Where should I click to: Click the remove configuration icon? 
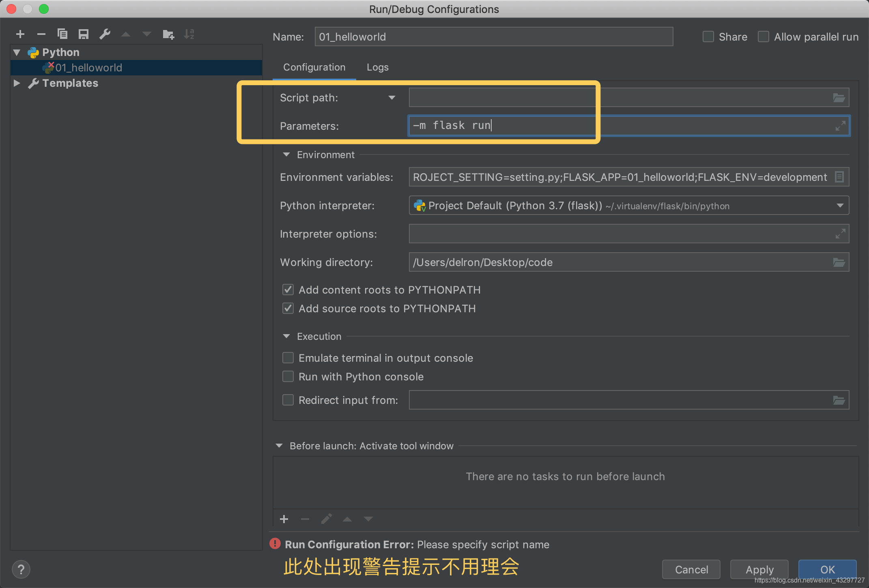point(41,34)
